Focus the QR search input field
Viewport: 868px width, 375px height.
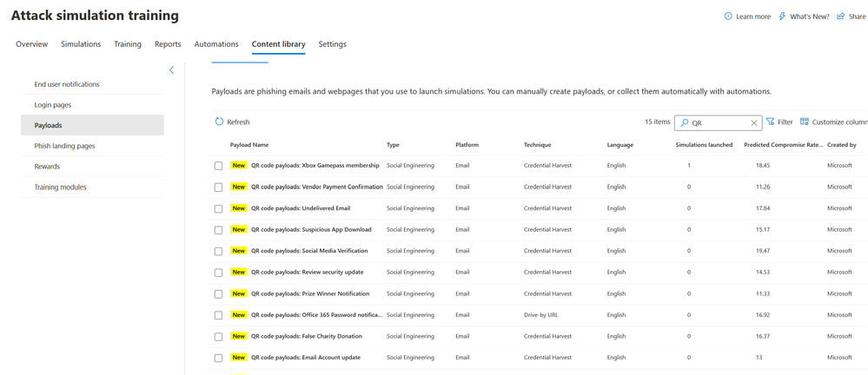click(x=718, y=123)
